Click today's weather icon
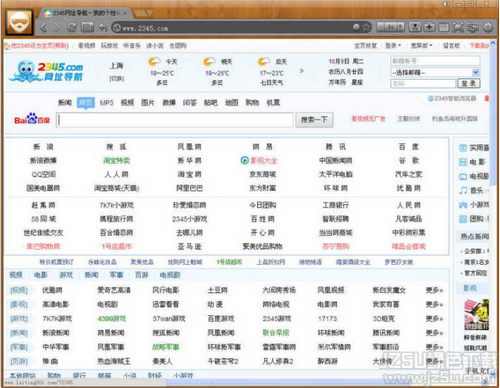This screenshot has height=388, width=500. point(154,62)
